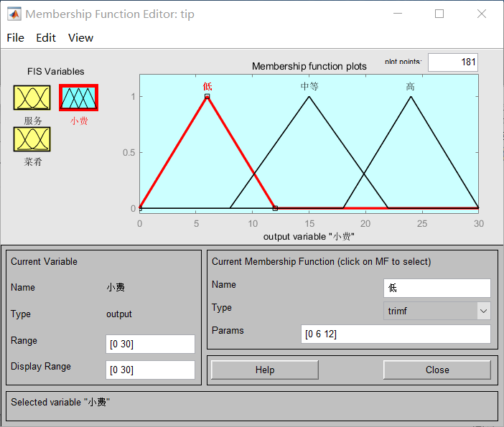Select the 小费 output variable icon
Screen dimensions: 504x427
(x=78, y=98)
